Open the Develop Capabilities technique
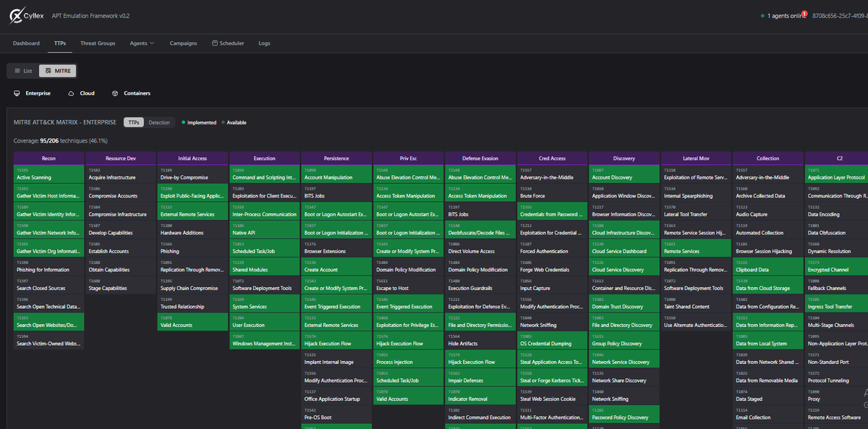Viewport: 868px width, 429px height. (121, 229)
